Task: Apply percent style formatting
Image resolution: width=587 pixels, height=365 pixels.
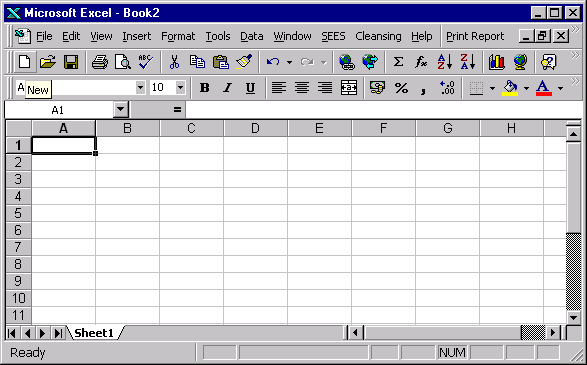Action: point(401,88)
